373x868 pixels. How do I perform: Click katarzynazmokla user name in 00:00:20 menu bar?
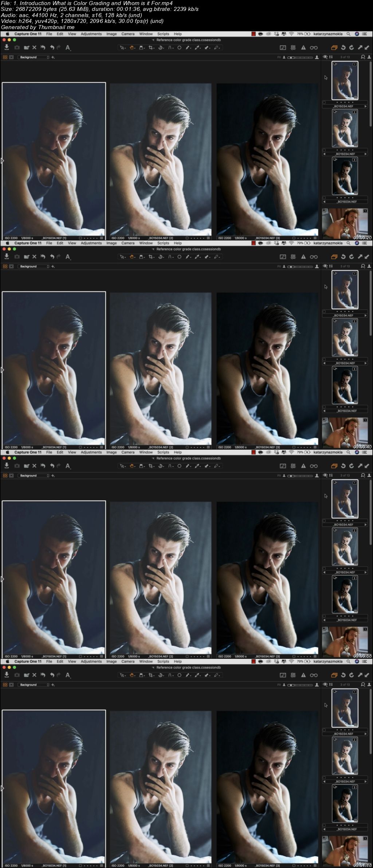click(328, 34)
